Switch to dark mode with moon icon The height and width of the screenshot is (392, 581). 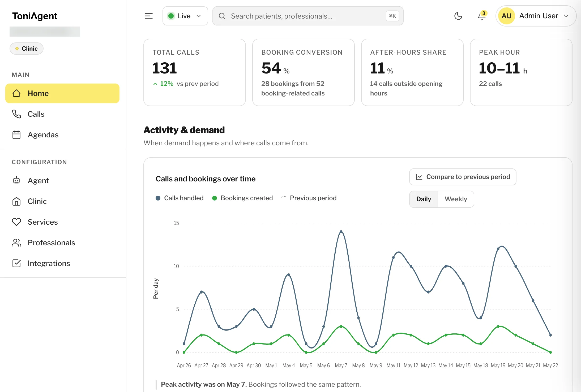458,16
